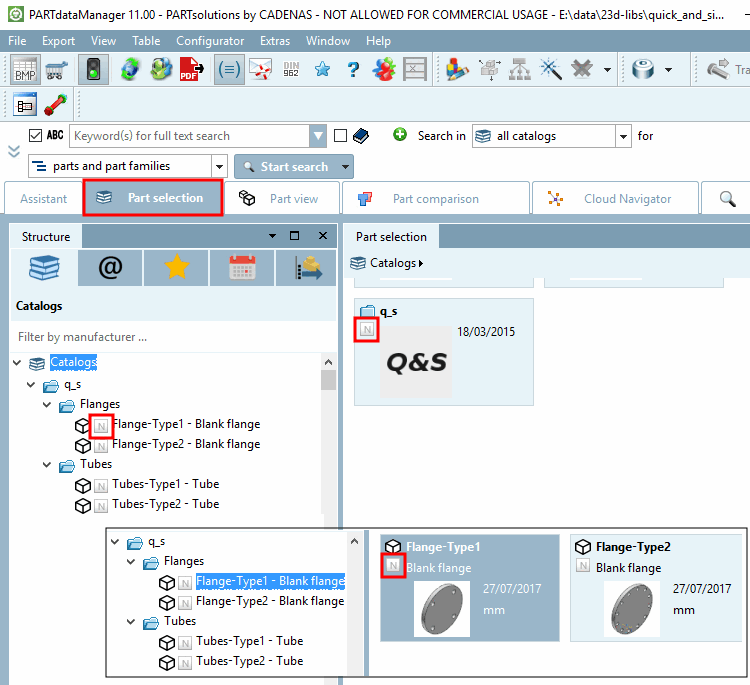
Task: Click the hierarchy tree structure icon
Action: 519,70
